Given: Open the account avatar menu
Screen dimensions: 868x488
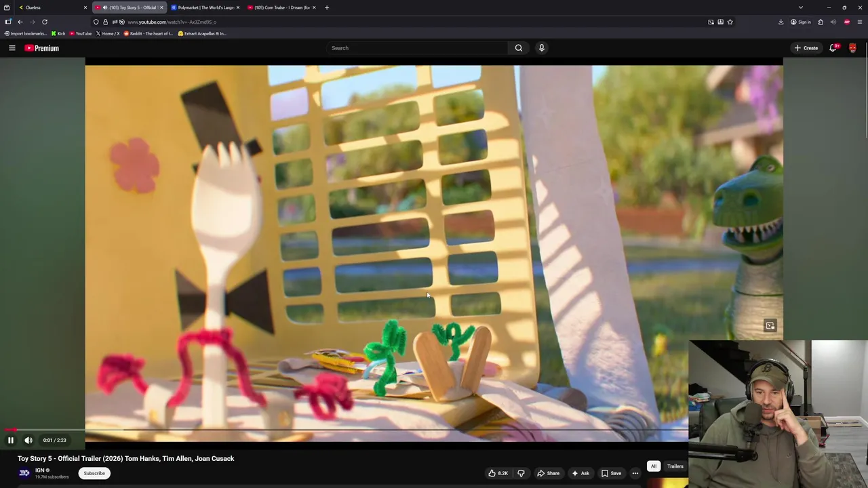Looking at the screenshot, I should click(x=852, y=48).
